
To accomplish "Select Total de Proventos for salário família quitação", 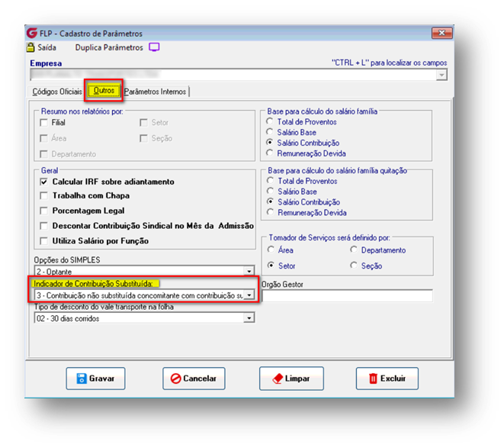I will pyautogui.click(x=271, y=181).
